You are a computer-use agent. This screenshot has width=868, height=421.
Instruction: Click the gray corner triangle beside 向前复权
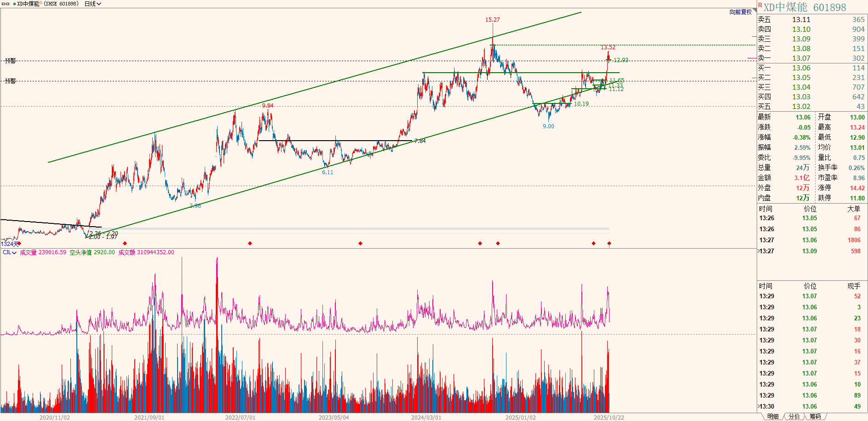point(754,10)
